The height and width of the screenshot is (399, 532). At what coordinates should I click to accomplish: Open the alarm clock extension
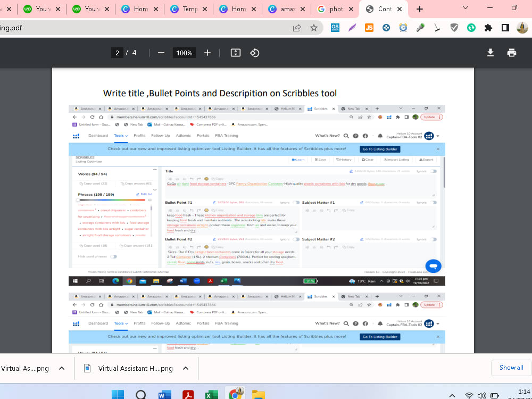[403, 28]
